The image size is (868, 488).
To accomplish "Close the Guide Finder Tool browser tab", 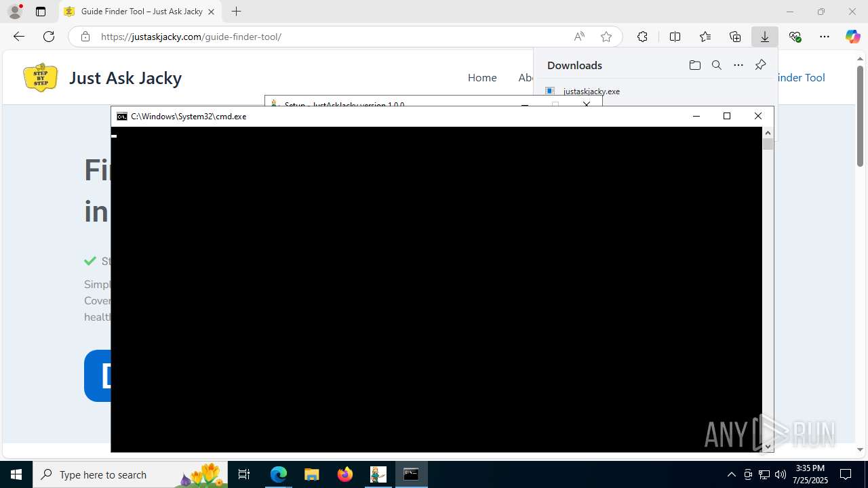I will coord(212,12).
